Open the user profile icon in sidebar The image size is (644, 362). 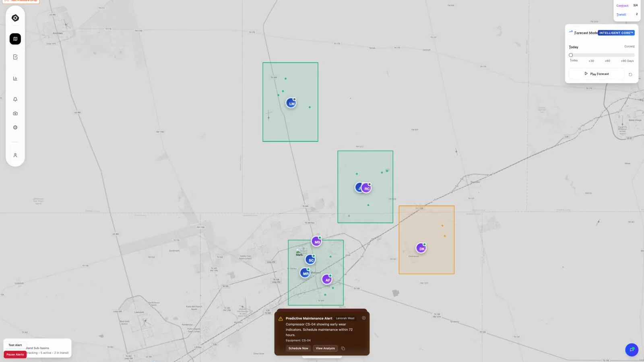[x=15, y=155]
